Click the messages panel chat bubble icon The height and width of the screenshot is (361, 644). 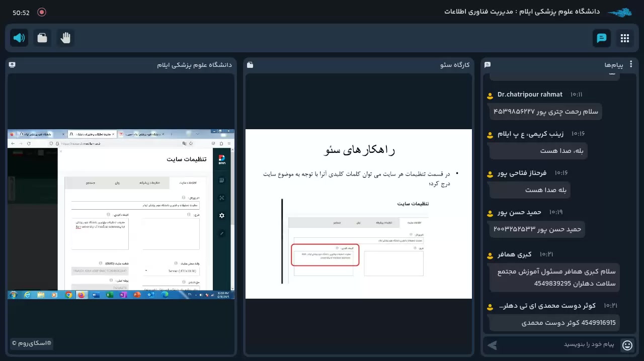click(x=488, y=65)
